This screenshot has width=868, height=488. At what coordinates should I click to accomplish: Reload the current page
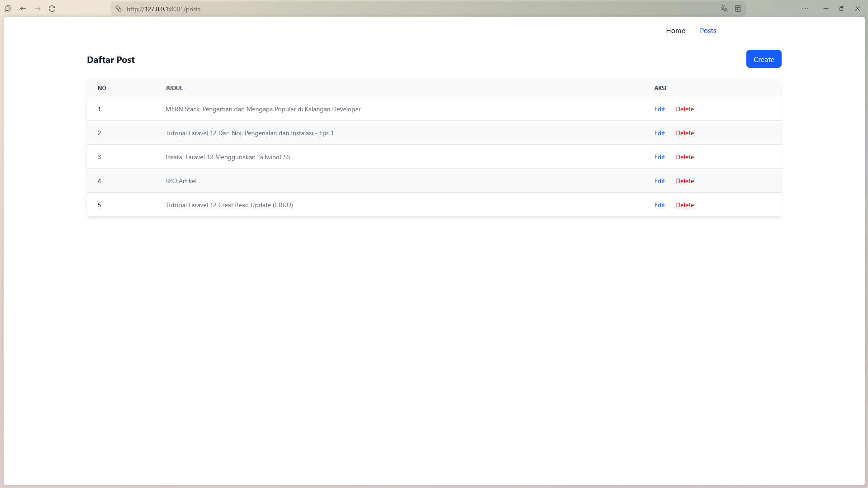52,9
